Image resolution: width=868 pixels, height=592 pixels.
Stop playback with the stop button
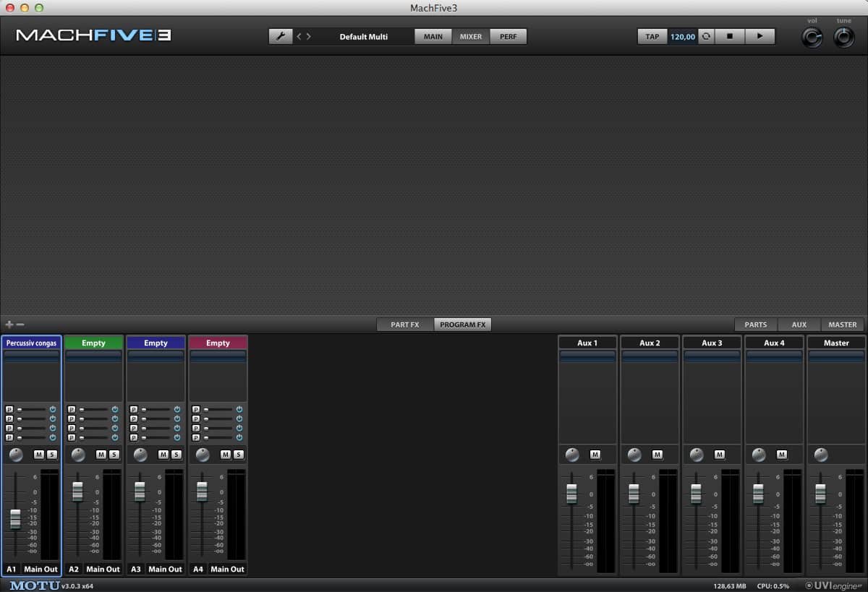[x=730, y=36]
